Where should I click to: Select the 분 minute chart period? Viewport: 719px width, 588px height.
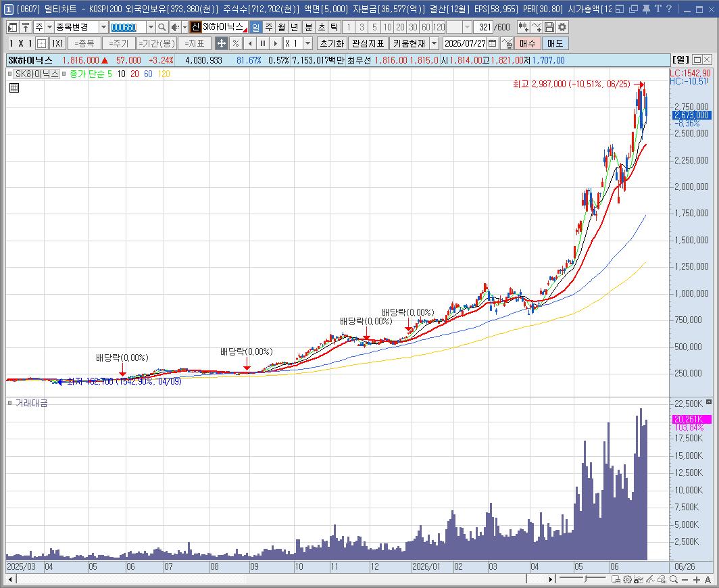(309, 28)
